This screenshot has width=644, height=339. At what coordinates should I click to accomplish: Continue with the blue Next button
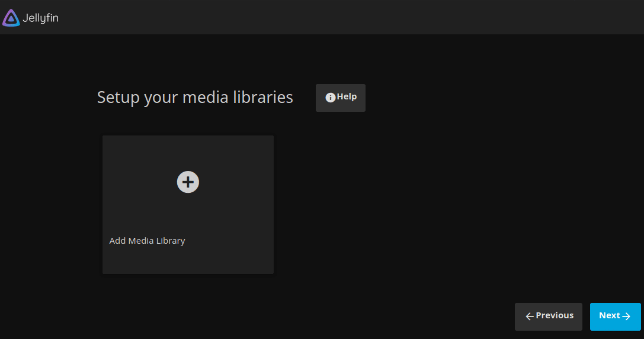pos(615,317)
